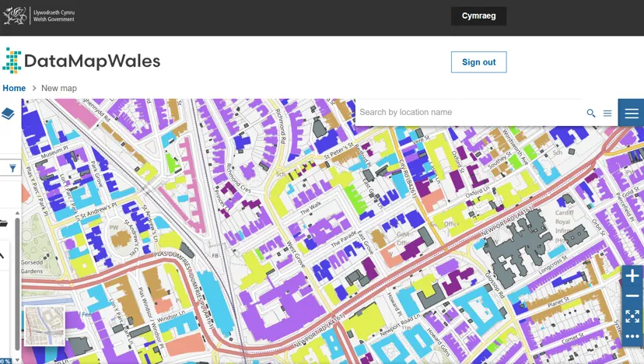Go to Home breadcrumb link
The image size is (644, 364).
(x=14, y=88)
